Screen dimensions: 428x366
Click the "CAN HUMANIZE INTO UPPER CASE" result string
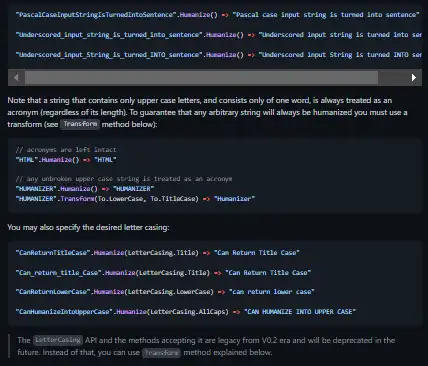tap(300, 312)
